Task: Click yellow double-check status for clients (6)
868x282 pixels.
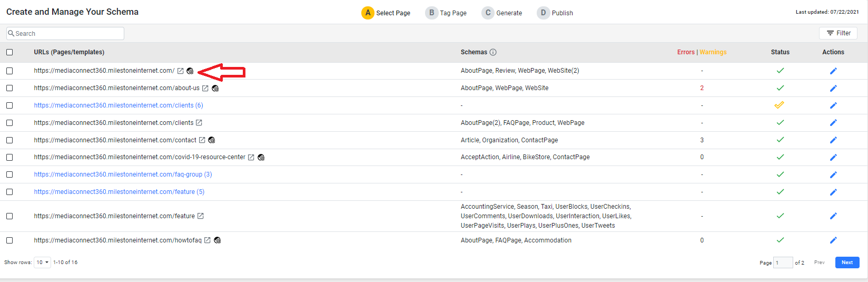Action: (780, 105)
